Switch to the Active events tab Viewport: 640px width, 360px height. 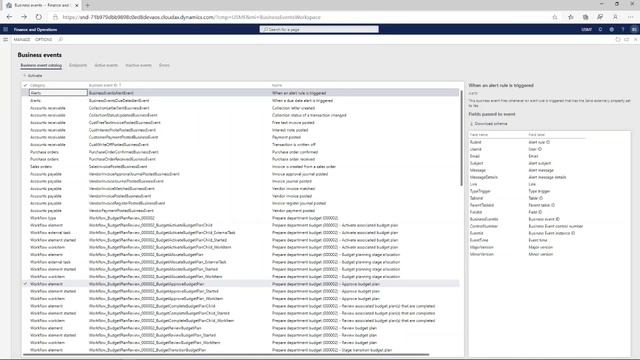point(106,65)
